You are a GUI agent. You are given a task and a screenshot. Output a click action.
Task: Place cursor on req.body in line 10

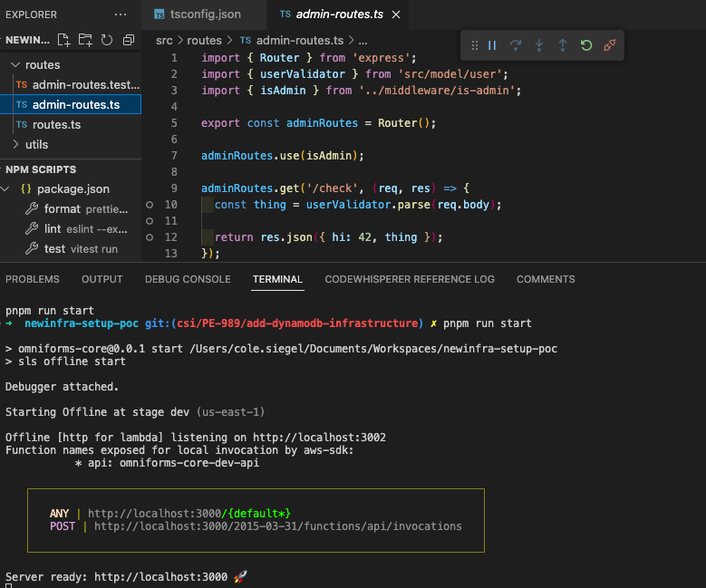point(463,205)
